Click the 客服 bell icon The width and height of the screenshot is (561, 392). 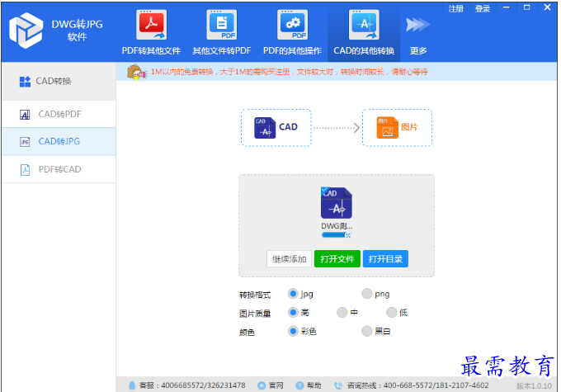pyautogui.click(x=132, y=385)
